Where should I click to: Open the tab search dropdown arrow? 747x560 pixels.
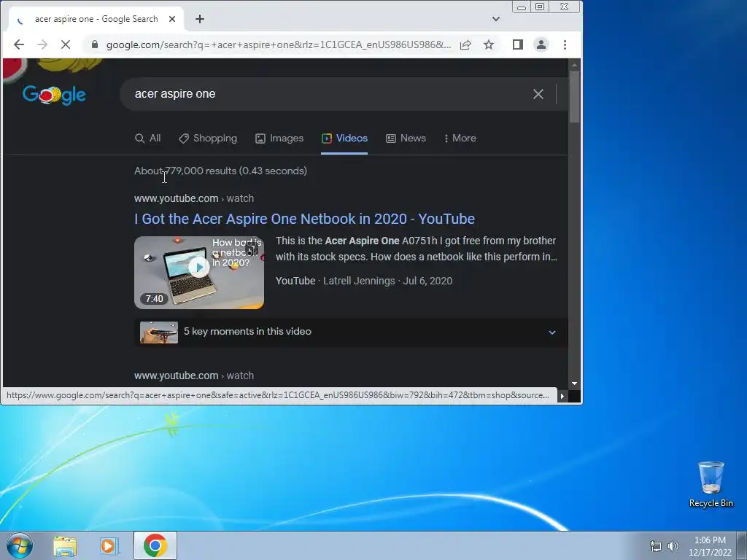point(496,19)
